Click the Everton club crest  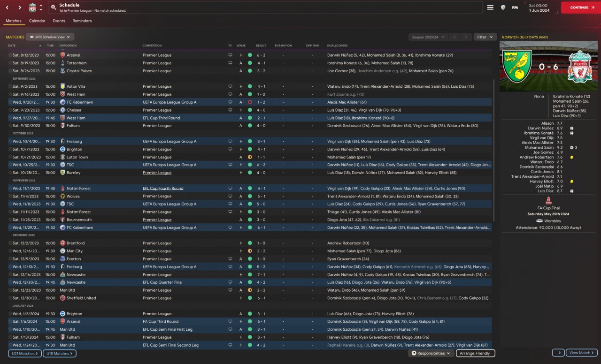point(62,259)
